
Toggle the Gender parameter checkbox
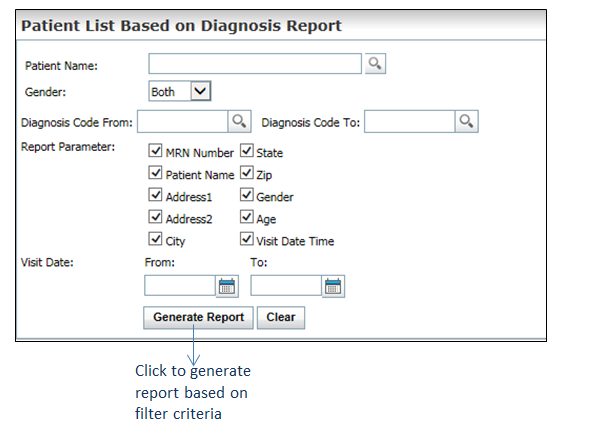[x=247, y=195]
